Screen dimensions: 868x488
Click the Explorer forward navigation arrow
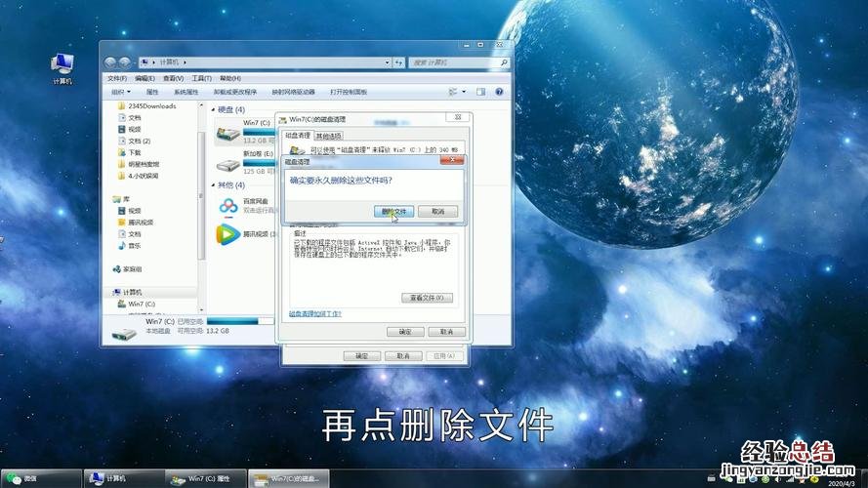tap(125, 62)
